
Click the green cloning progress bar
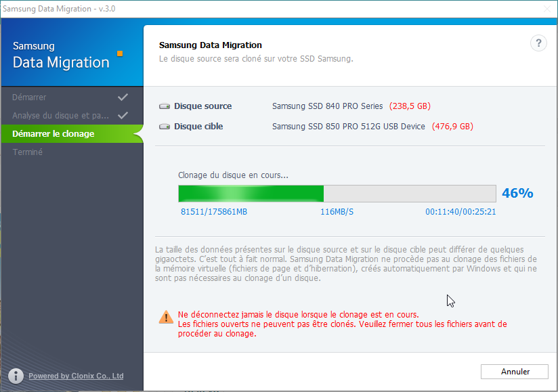click(x=337, y=194)
